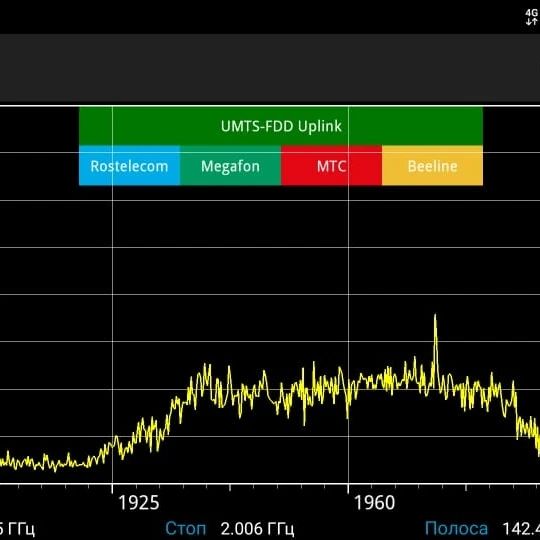Tap the tall spectrum peak spike

pyautogui.click(x=435, y=348)
